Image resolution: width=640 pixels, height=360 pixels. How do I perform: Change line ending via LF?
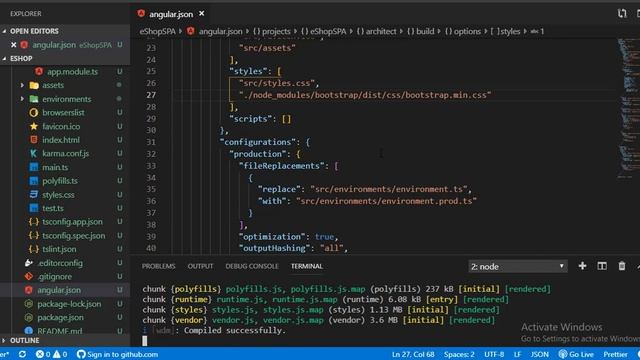tap(517, 354)
